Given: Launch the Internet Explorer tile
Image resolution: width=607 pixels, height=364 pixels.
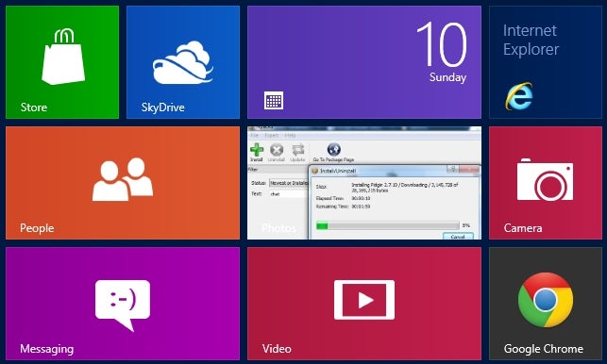Looking at the screenshot, I should click(546, 62).
